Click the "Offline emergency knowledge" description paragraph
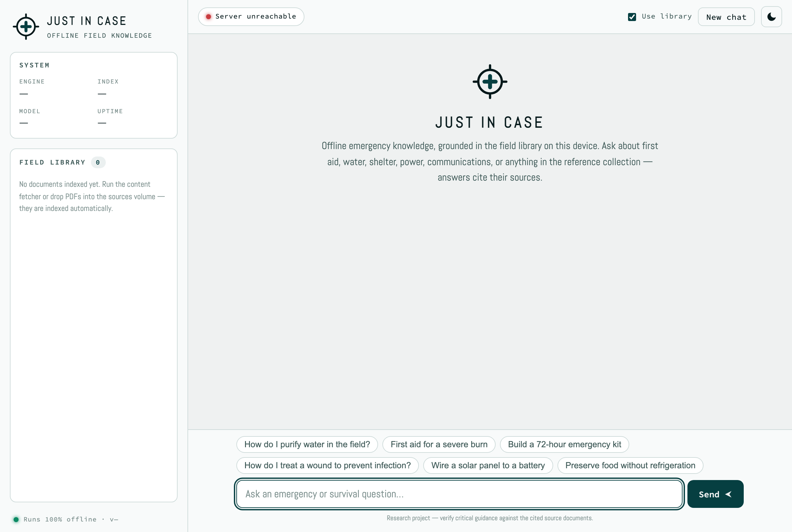The width and height of the screenshot is (792, 532). pos(490,161)
